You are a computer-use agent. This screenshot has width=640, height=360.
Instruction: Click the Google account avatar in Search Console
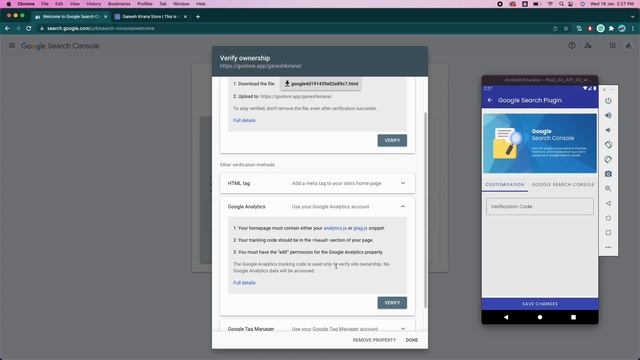(x=629, y=46)
